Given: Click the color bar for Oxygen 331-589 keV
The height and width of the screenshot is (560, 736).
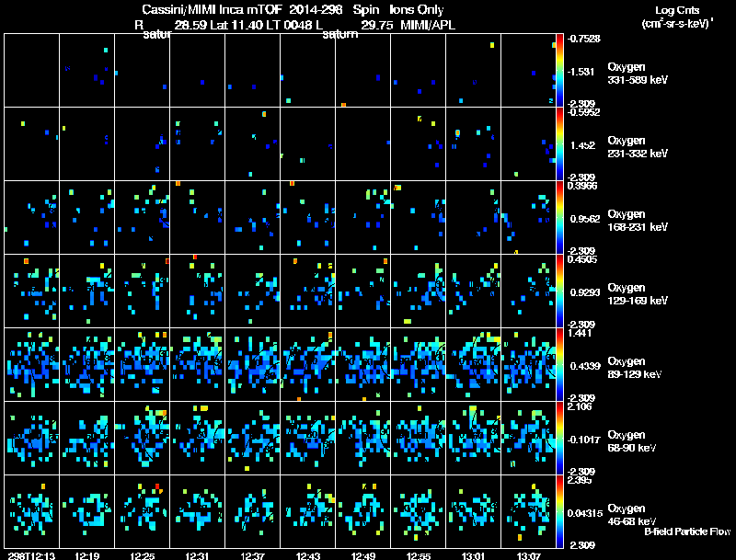Looking at the screenshot, I should (x=560, y=70).
